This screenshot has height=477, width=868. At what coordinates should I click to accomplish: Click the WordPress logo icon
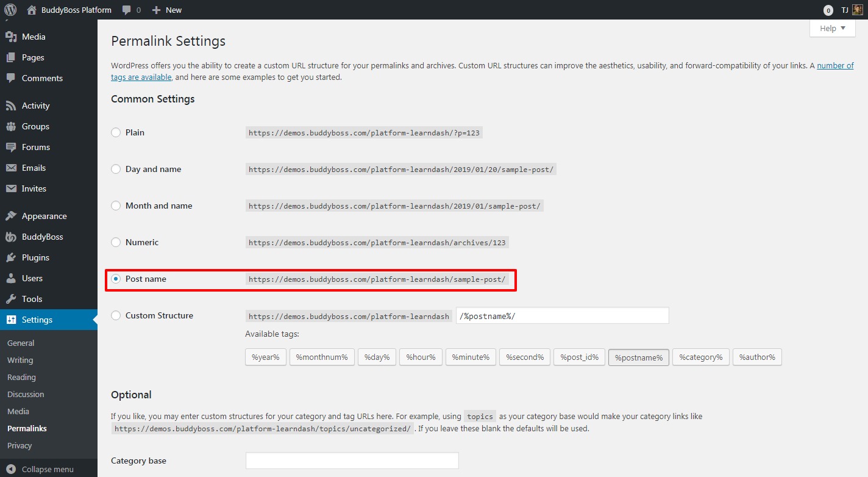click(x=10, y=10)
